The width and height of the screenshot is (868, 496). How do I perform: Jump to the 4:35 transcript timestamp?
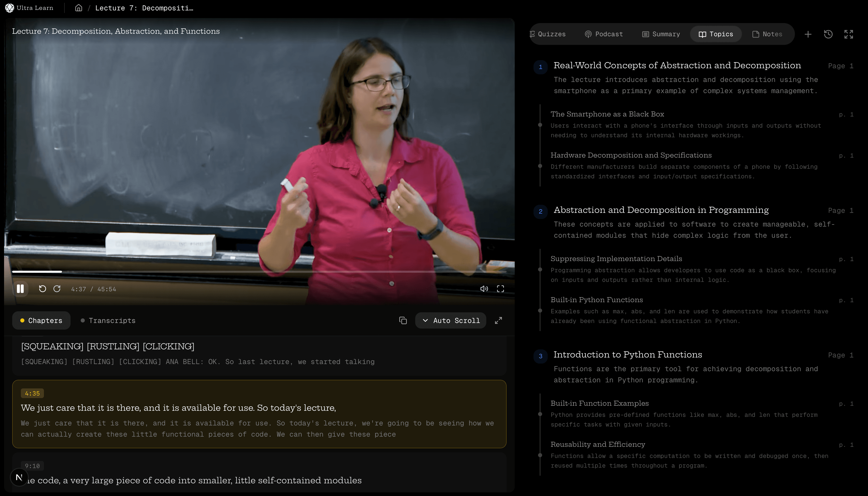coord(32,393)
